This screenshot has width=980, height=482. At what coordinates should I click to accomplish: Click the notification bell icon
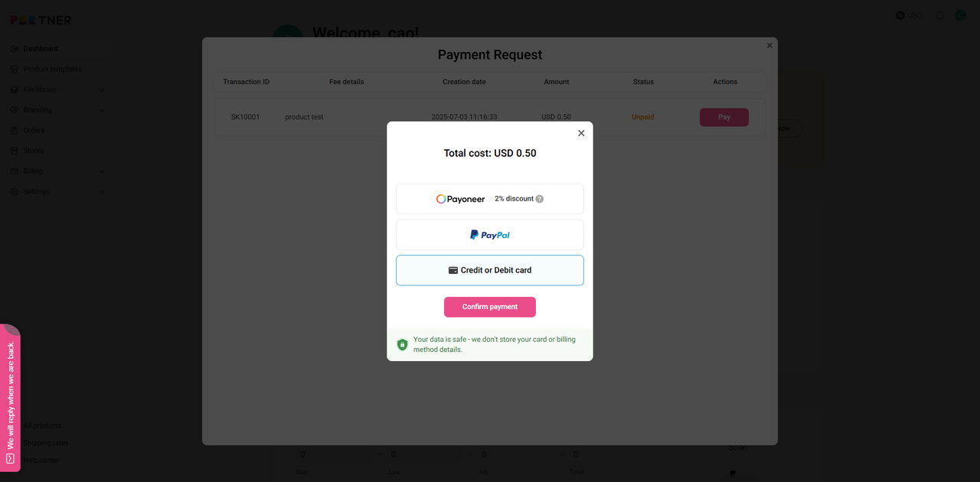tap(940, 15)
